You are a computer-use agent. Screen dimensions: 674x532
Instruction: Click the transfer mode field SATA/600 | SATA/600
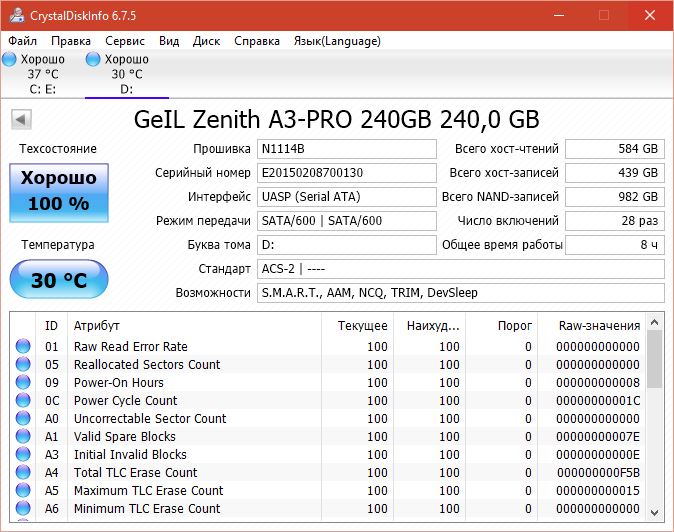click(x=346, y=221)
